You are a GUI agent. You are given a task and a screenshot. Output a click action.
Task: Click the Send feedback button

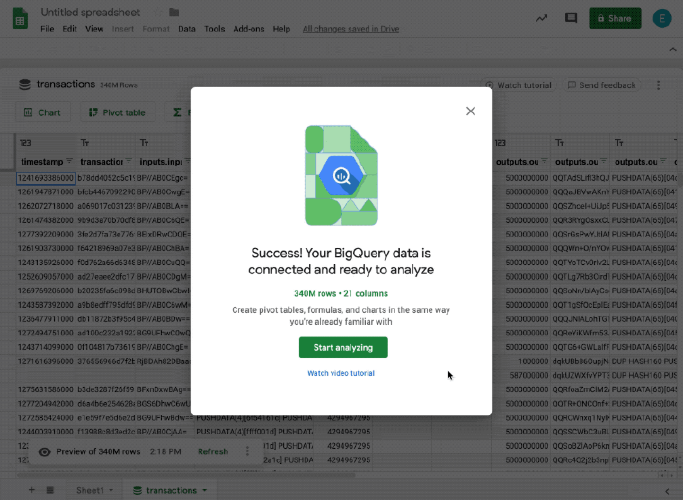tap(602, 85)
